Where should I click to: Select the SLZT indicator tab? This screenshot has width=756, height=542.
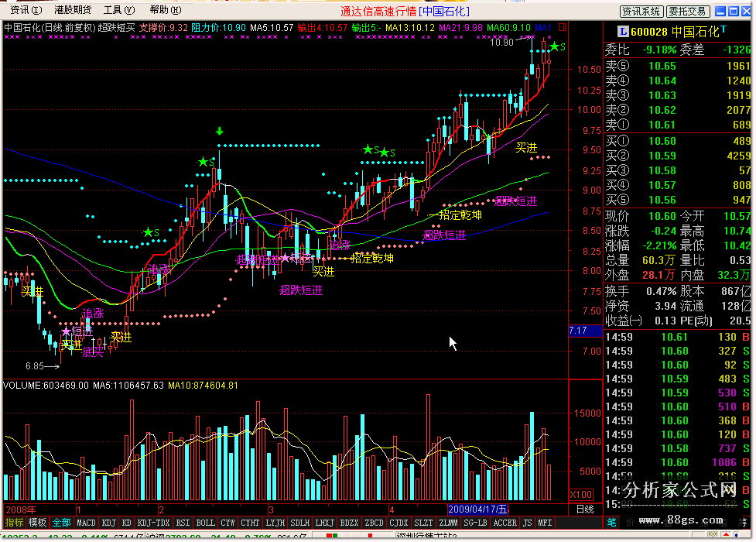coord(423,523)
